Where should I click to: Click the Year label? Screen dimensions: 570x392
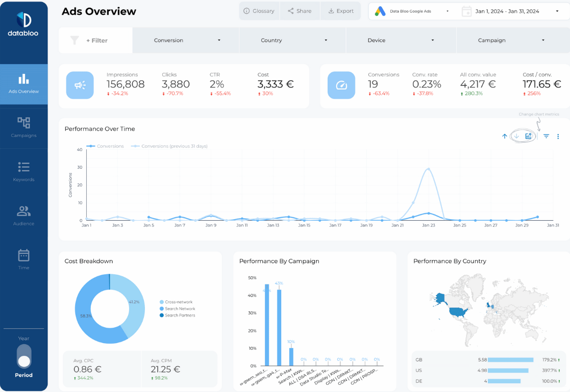point(23,338)
